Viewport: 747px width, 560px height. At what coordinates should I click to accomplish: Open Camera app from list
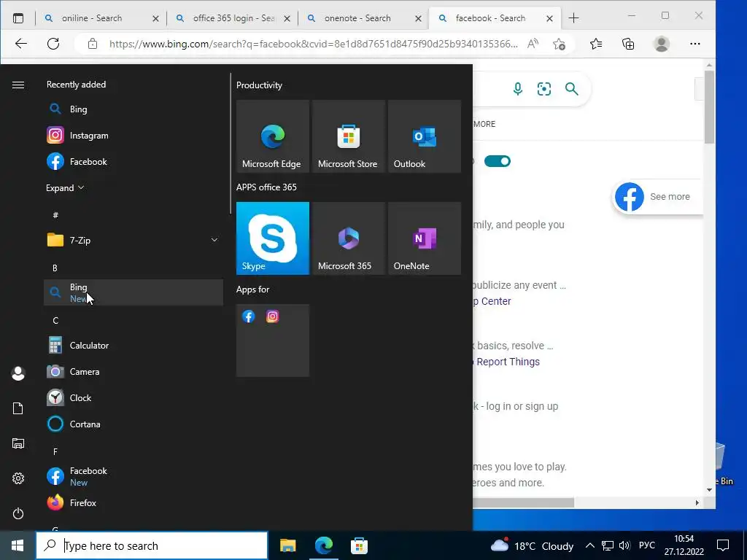pyautogui.click(x=133, y=371)
